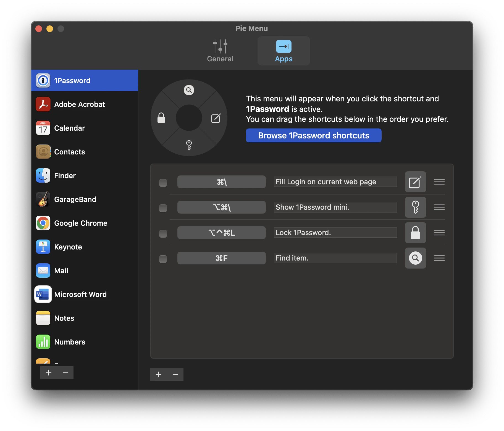Add a new app with the sidebar plus button

[49, 373]
